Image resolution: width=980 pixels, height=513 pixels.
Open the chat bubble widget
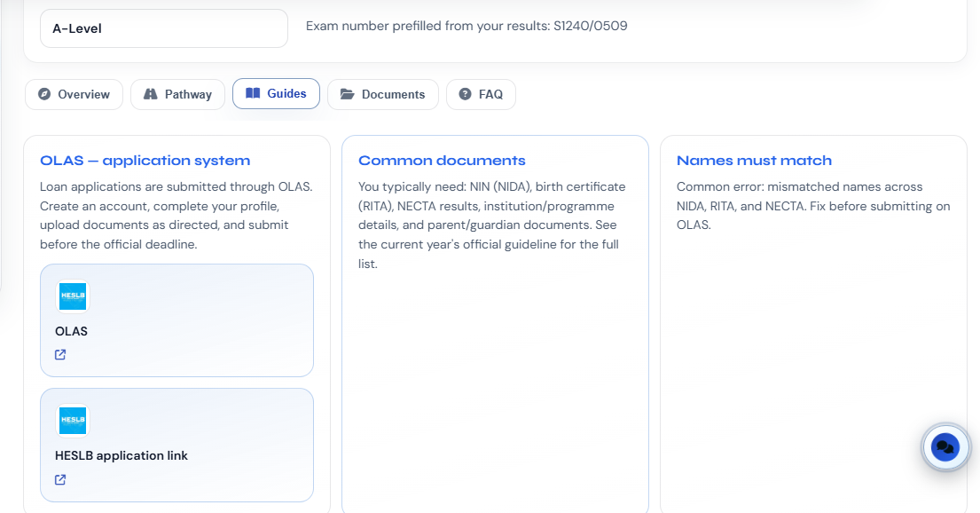945,447
